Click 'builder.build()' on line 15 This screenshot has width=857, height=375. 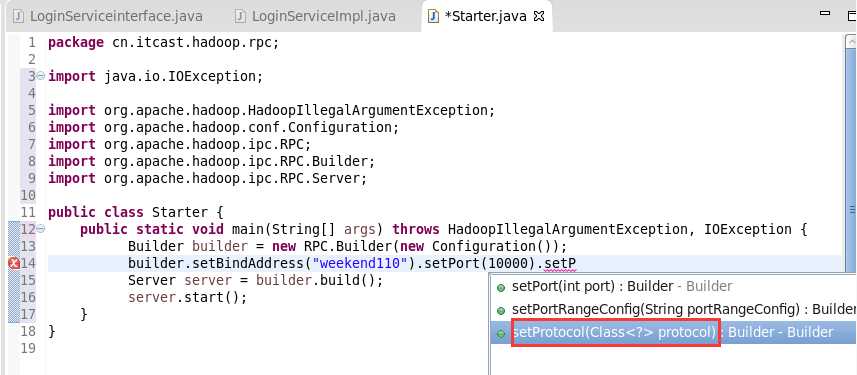pos(315,280)
